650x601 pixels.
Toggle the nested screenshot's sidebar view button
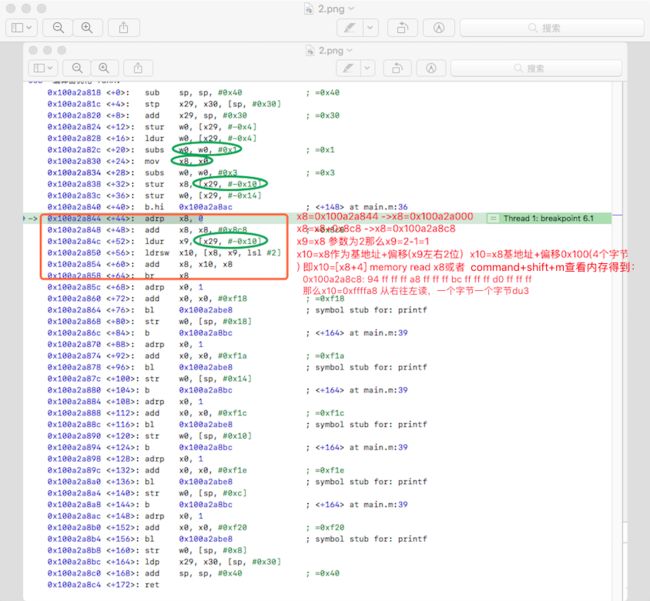39,68
